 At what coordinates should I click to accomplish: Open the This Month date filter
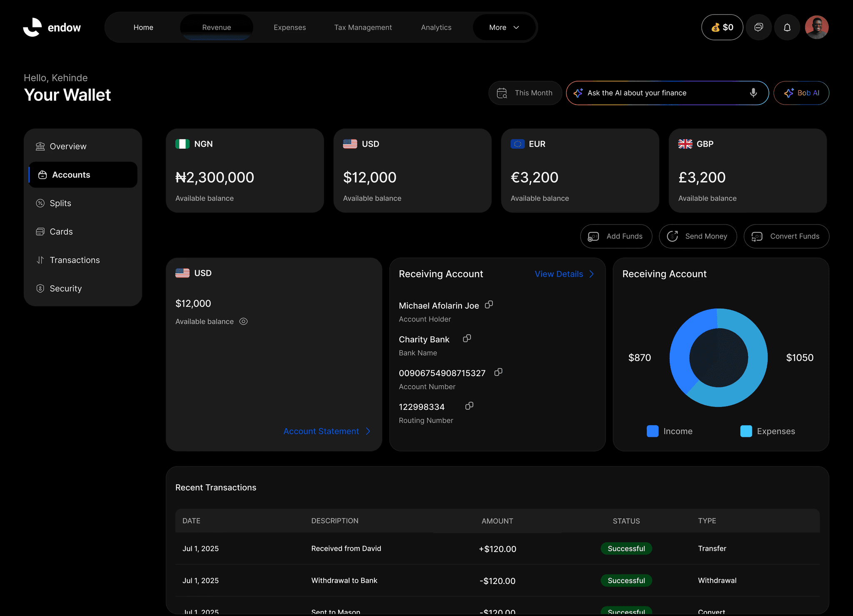[525, 93]
